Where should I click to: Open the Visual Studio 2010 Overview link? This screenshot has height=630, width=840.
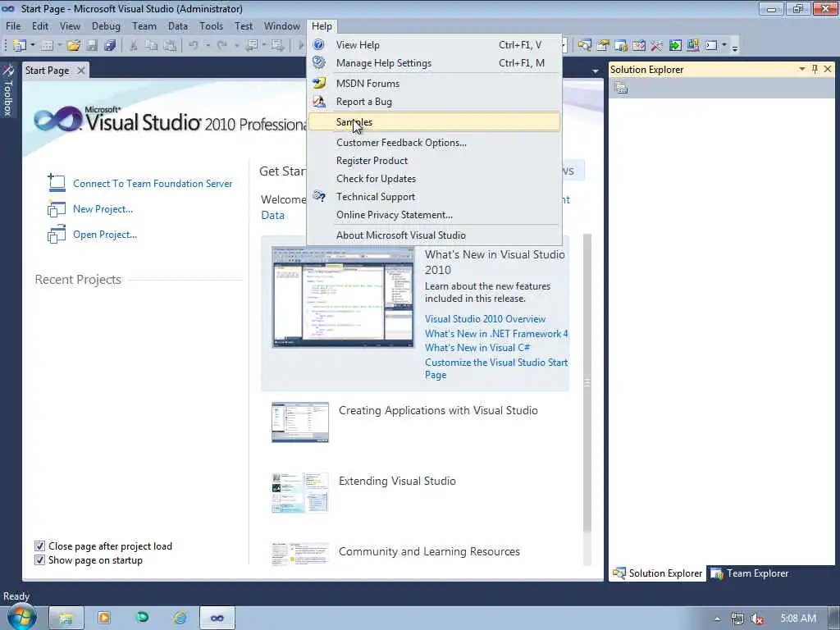485,319
